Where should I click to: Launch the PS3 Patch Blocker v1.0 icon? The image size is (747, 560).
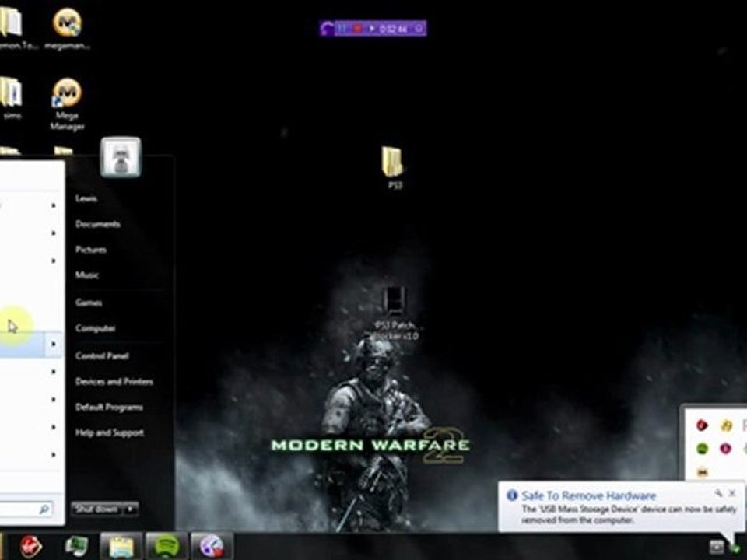(x=395, y=313)
